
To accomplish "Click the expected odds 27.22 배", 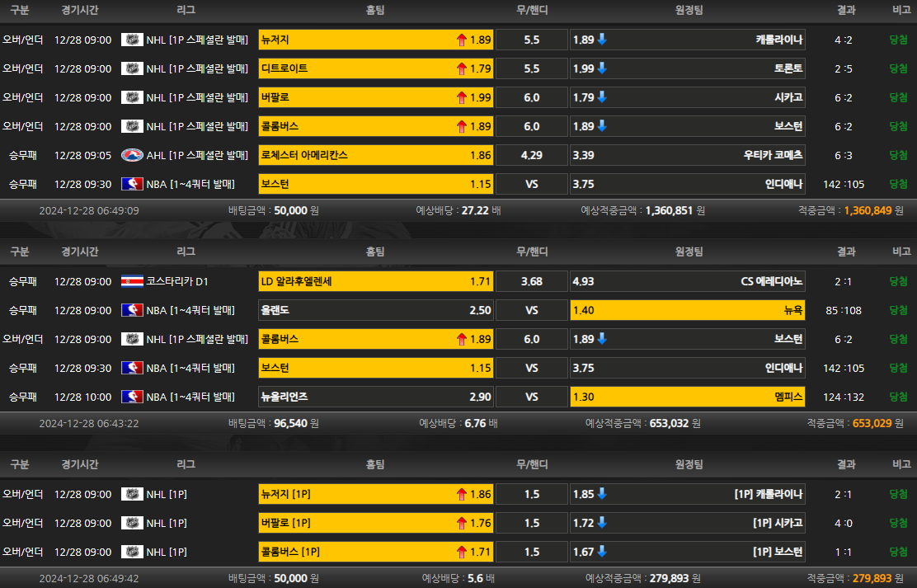I will pos(482,210).
